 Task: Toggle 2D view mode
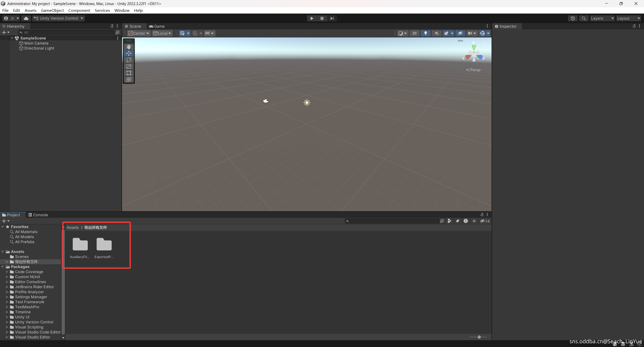[x=414, y=33]
